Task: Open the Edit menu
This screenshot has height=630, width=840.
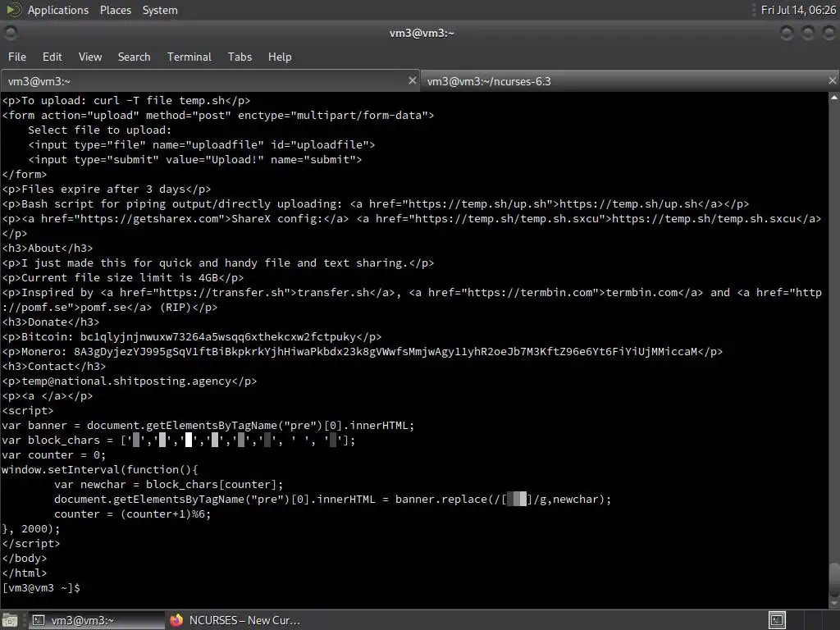Action: click(52, 57)
